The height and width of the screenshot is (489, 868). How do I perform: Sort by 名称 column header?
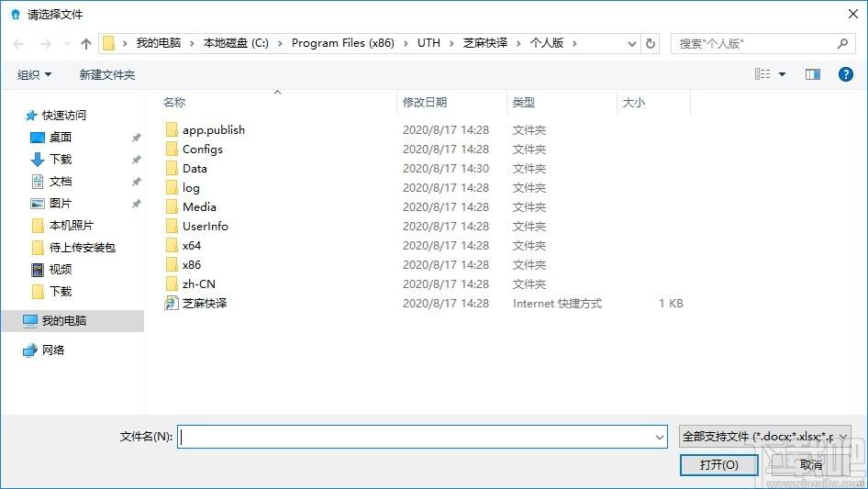(174, 102)
